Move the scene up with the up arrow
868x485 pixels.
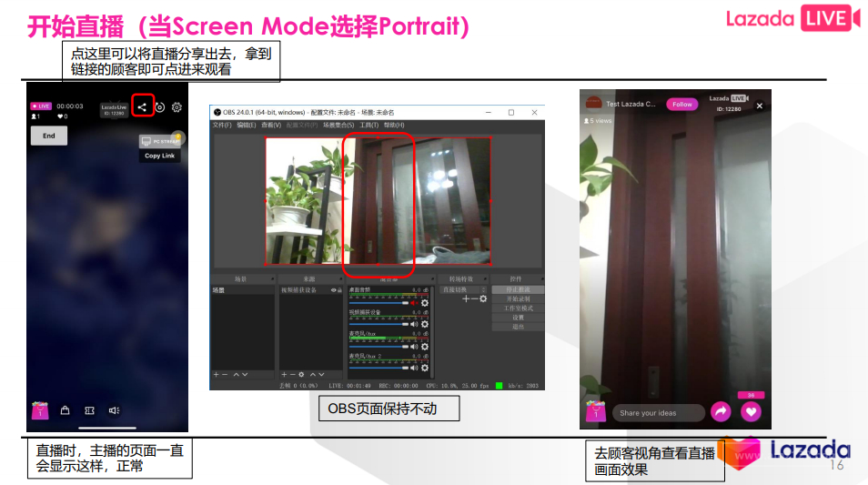(x=237, y=375)
